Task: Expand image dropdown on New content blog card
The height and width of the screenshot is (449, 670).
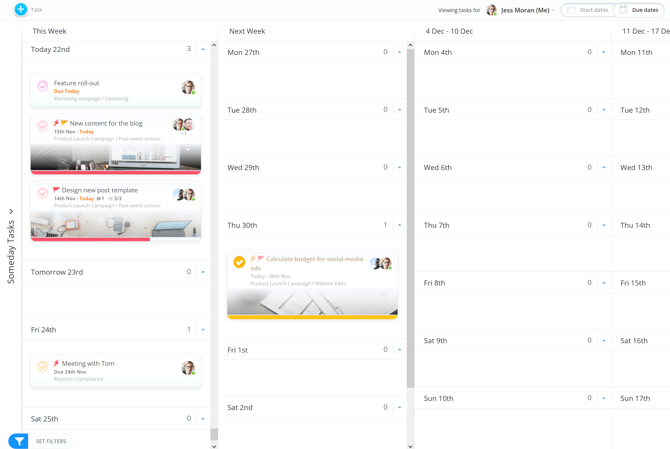Action: click(188, 150)
